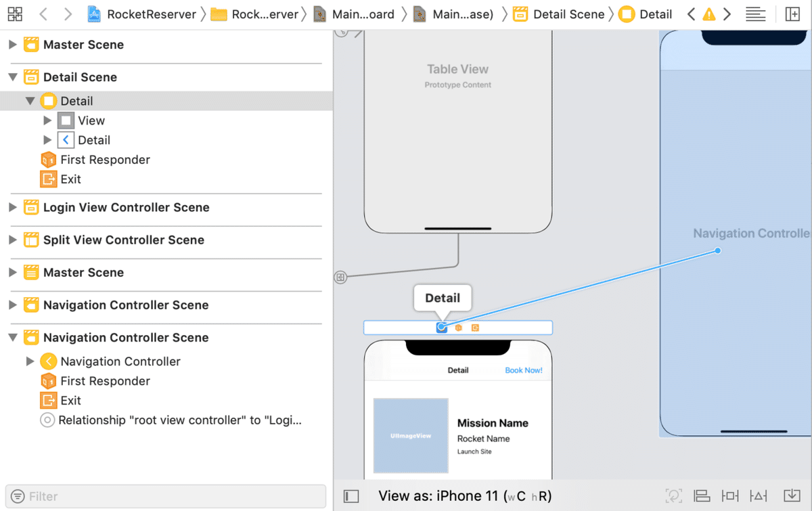The height and width of the screenshot is (511, 812).
Task: Expand the View item
Action: (x=47, y=120)
